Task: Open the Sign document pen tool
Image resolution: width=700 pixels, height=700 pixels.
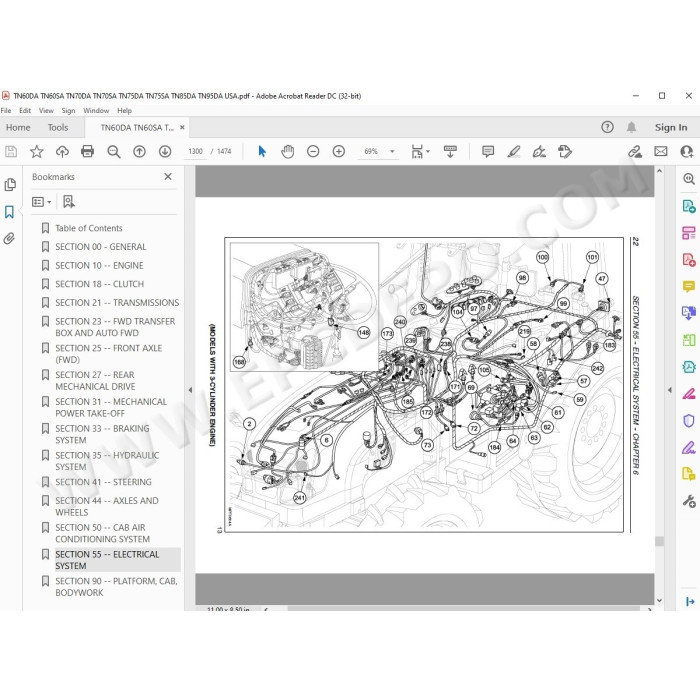Action: click(x=539, y=151)
